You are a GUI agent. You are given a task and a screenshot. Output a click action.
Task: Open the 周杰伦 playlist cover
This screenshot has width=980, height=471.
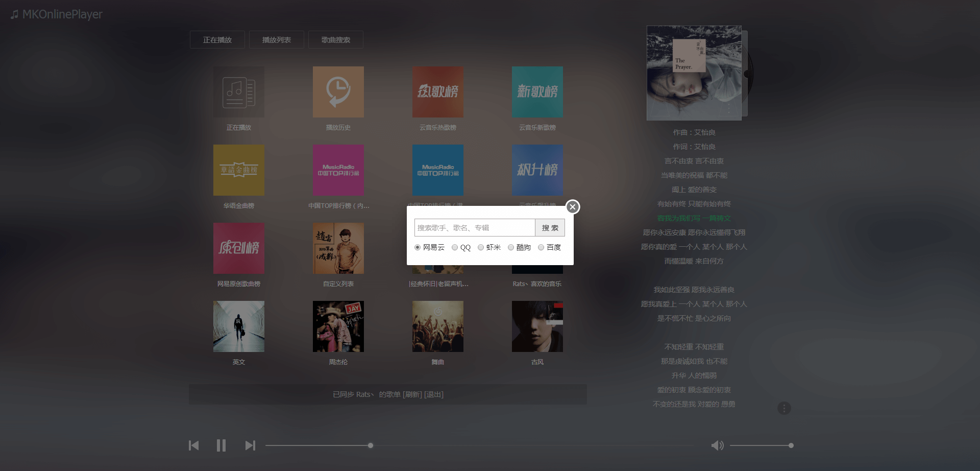(x=338, y=326)
